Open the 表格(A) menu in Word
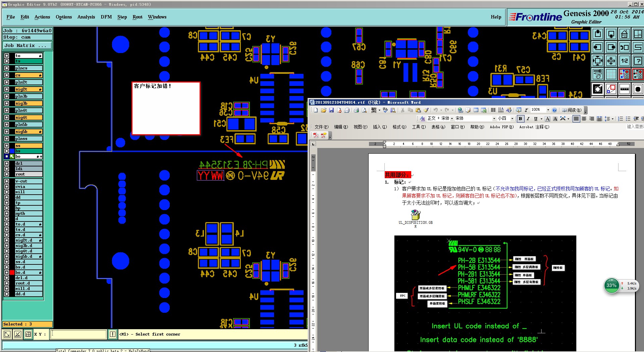644x352 pixels. [438, 127]
